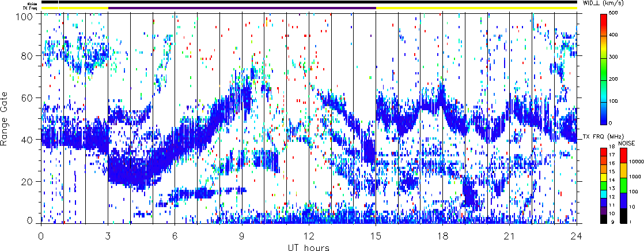
Task: Pick the 200 label on WID colorbar
Action: (x=615, y=79)
